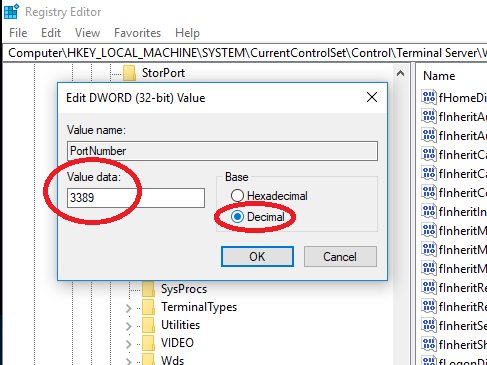Open the Favorites menu

click(x=137, y=33)
